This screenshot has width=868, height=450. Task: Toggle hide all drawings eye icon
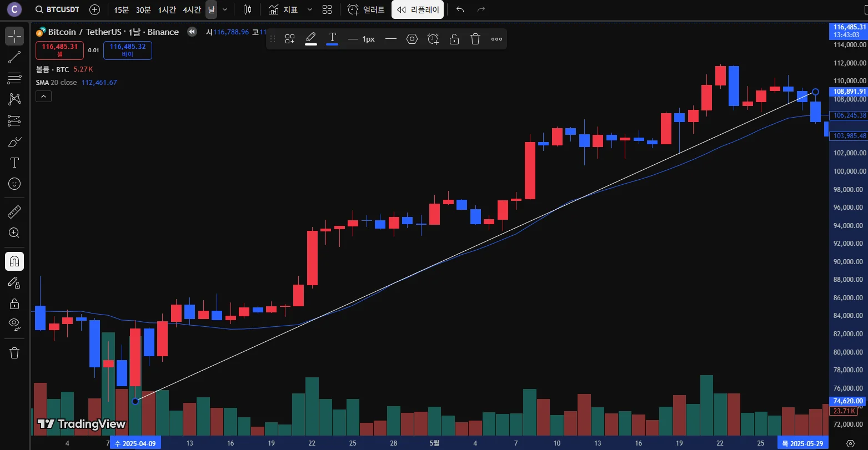click(14, 324)
